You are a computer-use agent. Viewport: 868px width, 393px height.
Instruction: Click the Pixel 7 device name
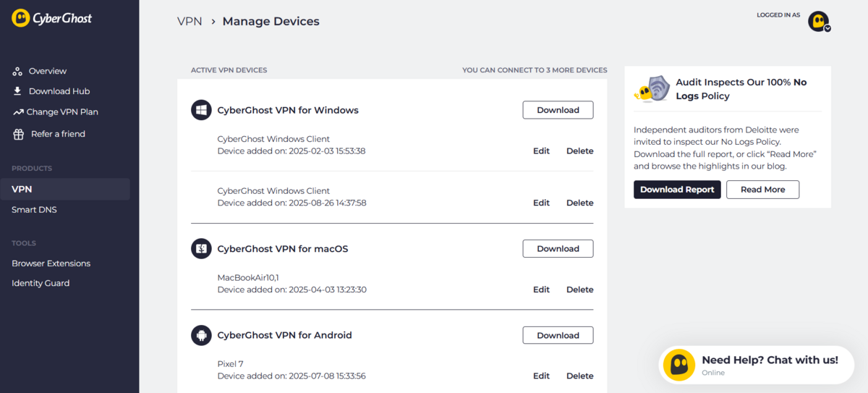click(x=230, y=364)
